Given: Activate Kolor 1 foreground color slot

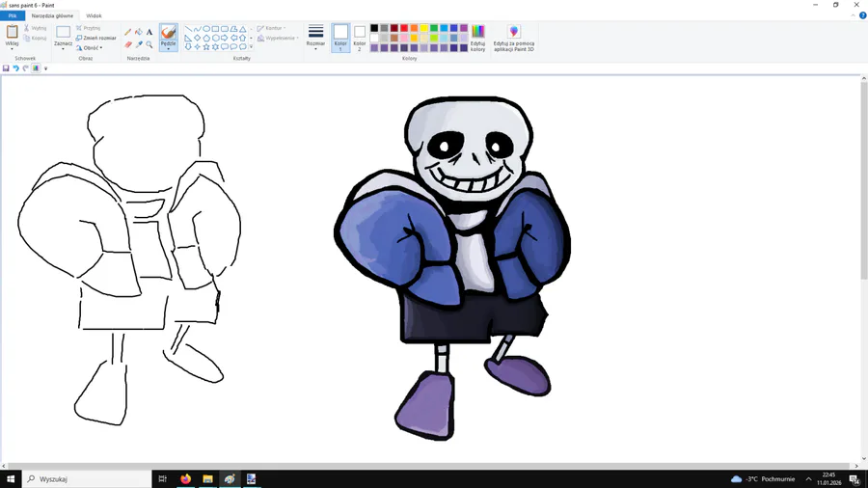Looking at the screenshot, I should 340,38.
